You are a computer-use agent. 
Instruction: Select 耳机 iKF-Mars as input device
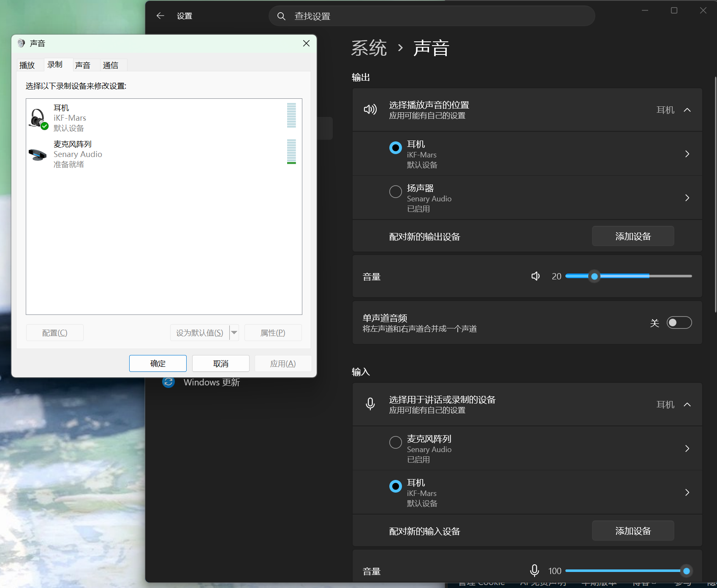pyautogui.click(x=395, y=486)
